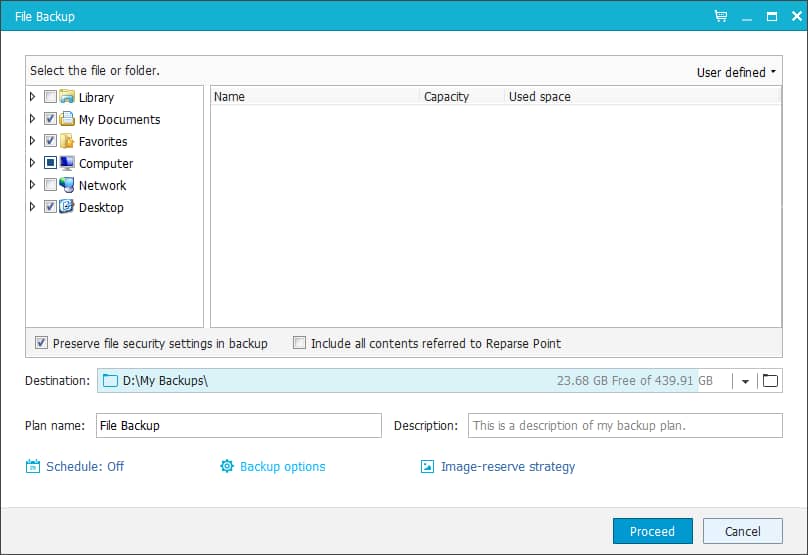Click the shopping cart icon in title bar

pos(720,17)
